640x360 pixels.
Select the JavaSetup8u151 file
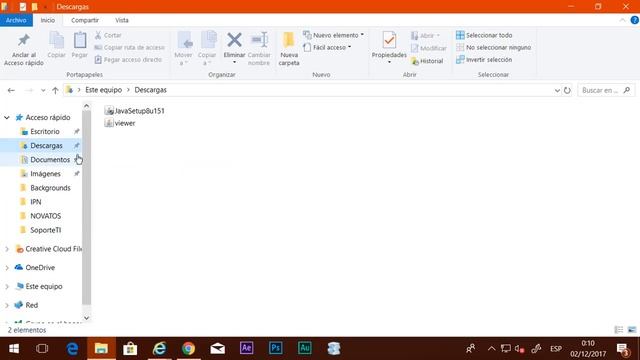134,111
